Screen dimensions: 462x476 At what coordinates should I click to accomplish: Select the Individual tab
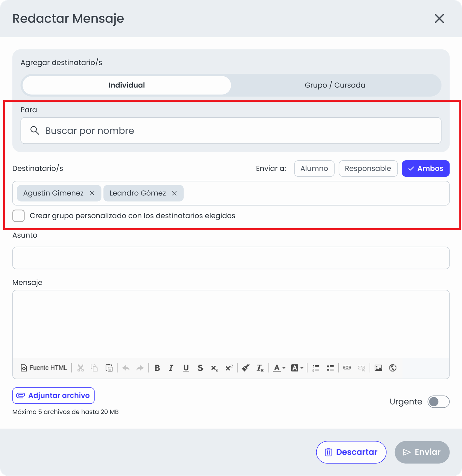pyautogui.click(x=127, y=85)
